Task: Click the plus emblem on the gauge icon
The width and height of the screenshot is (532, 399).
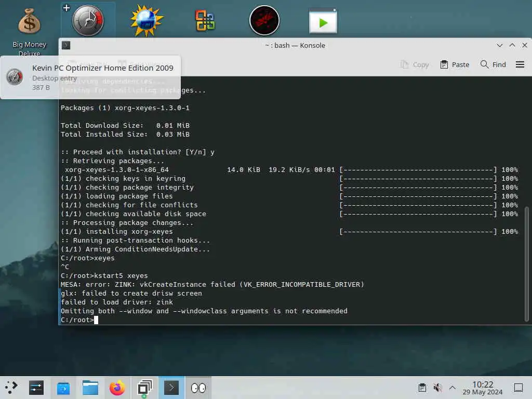Action: point(66,8)
